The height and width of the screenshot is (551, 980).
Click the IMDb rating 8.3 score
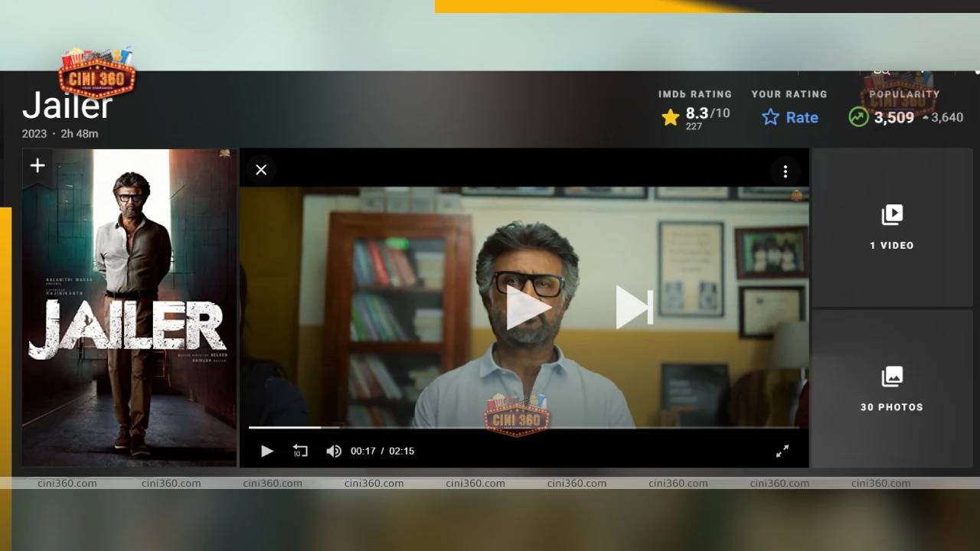[697, 112]
